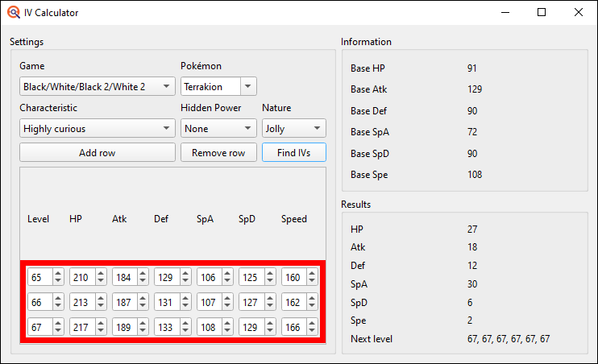
Task: Click the Atk field containing 187
Action: pos(123,302)
